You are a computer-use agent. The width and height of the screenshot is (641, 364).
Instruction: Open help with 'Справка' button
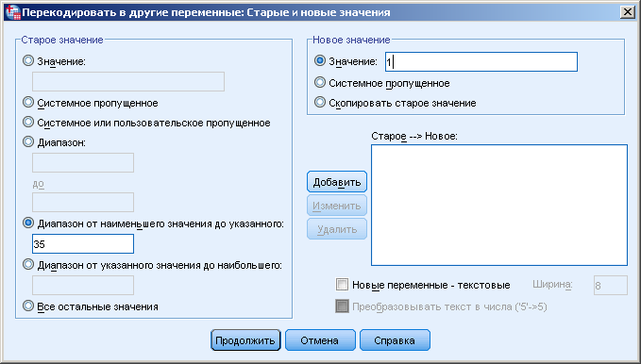pos(395,340)
